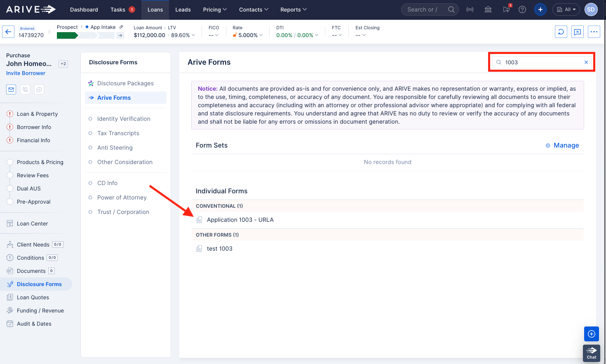Viewport: 606px width, 364px height.
Task: Select Disclosure Packages
Action: click(x=125, y=83)
